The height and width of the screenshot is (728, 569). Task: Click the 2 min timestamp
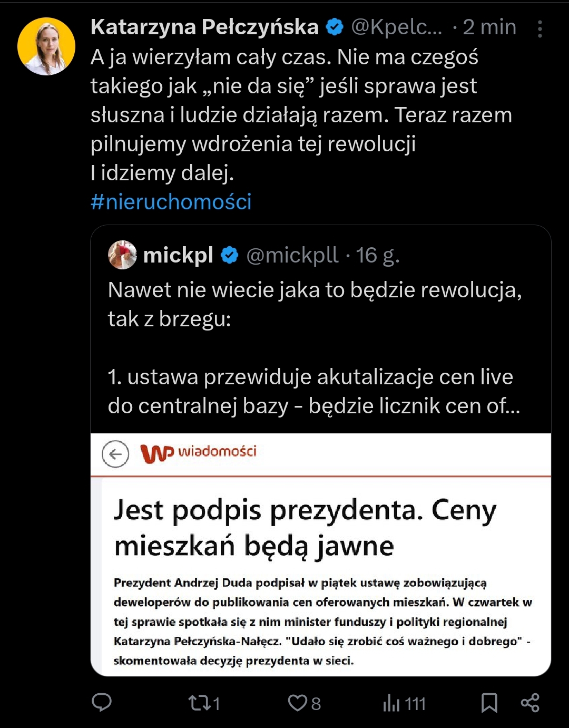point(489,27)
